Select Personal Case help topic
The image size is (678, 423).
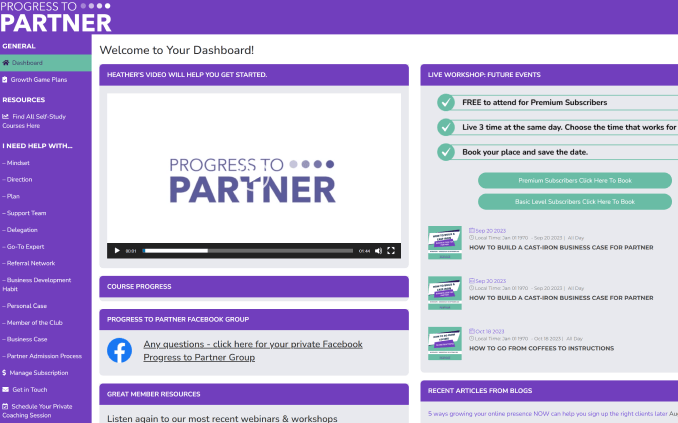[25, 306]
